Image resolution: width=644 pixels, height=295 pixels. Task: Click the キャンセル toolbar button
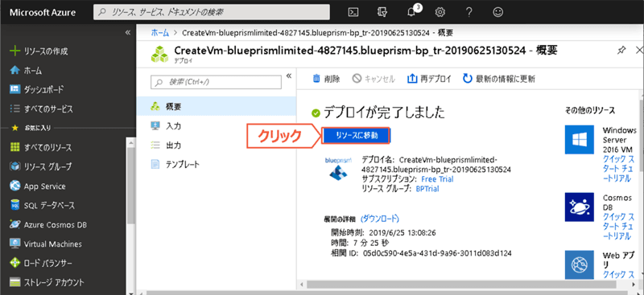coord(374,79)
